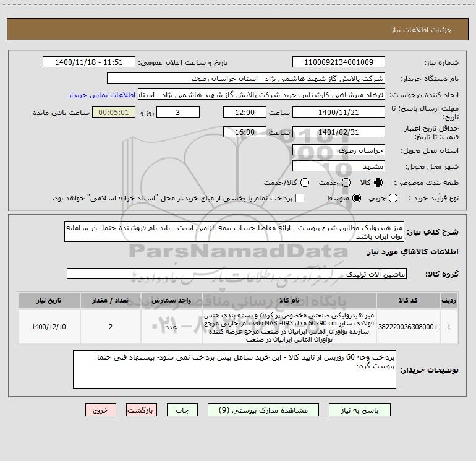476x461 pixels.
Task: Click the need number field 1100092134001009
Action: [x=339, y=62]
